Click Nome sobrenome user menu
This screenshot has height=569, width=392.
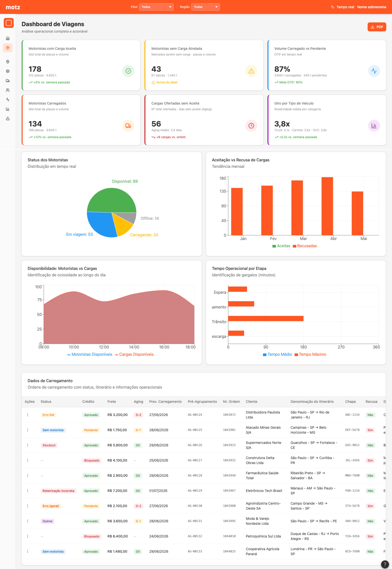[372, 7]
